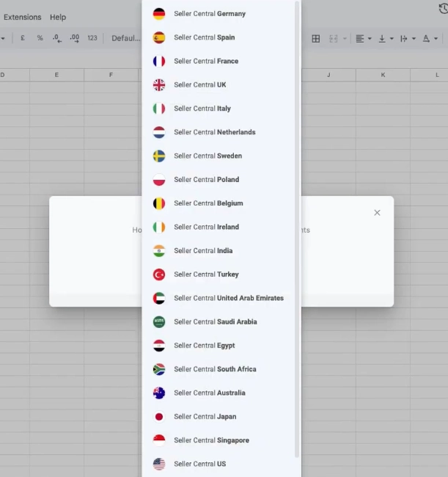Viewport: 448px width, 477px height.
Task: Click the South Africa flag icon
Action: pos(159,369)
